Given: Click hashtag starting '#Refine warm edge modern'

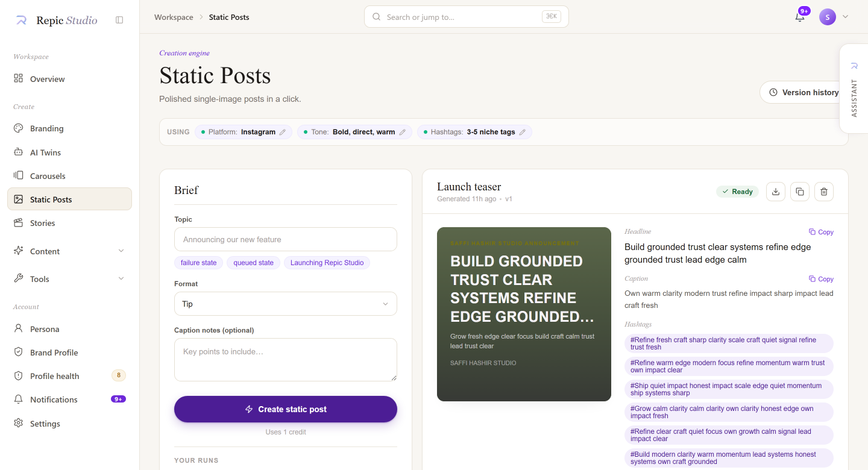Looking at the screenshot, I should (729, 366).
